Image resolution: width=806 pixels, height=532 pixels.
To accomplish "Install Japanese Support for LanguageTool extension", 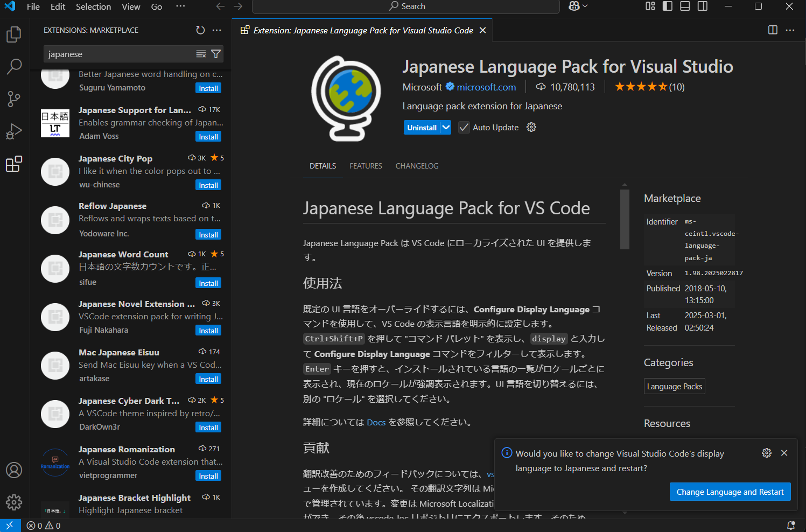I will point(208,137).
